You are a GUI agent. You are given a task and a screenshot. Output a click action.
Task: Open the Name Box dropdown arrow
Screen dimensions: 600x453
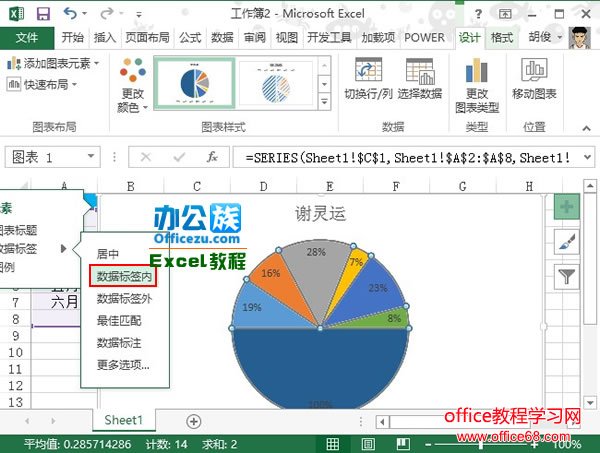(91, 156)
